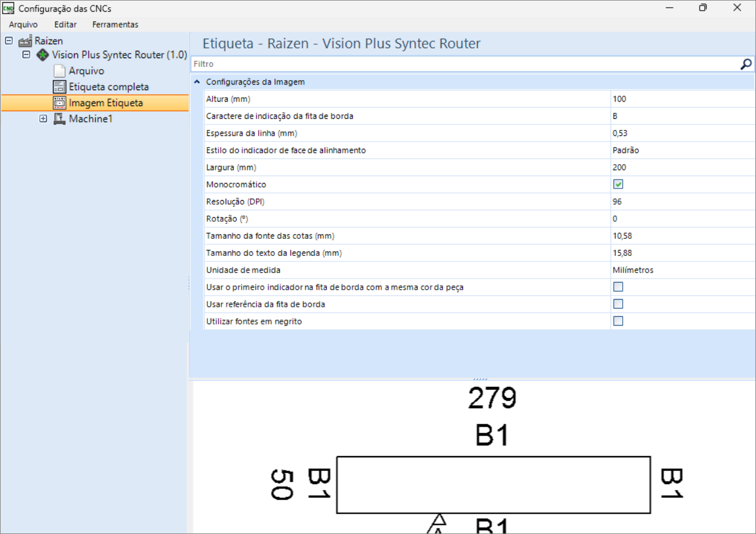Screen dimensions: 756x534
Task: Open the Arquivo menu
Action: [x=23, y=24]
